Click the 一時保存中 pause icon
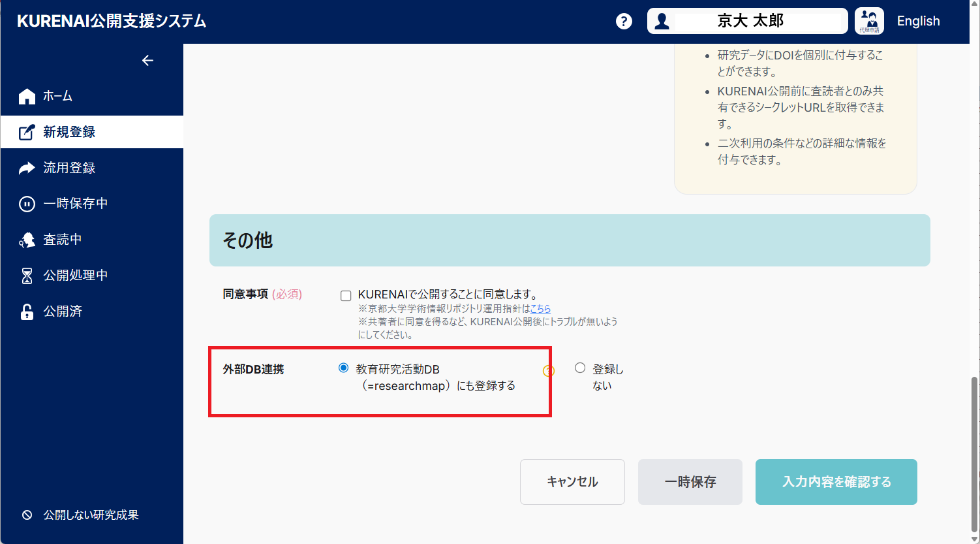Viewport: 980px width, 544px height. [x=25, y=203]
